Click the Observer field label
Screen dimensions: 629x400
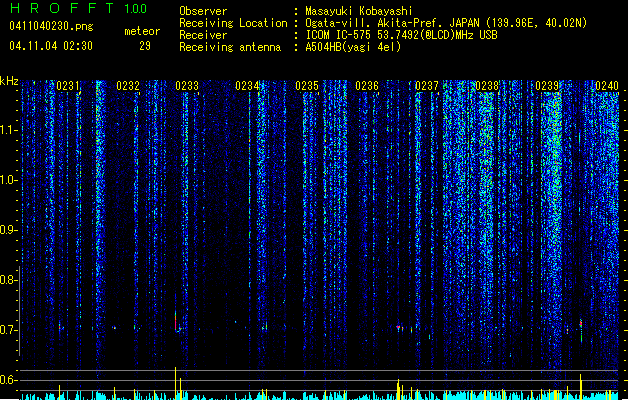click(203, 11)
